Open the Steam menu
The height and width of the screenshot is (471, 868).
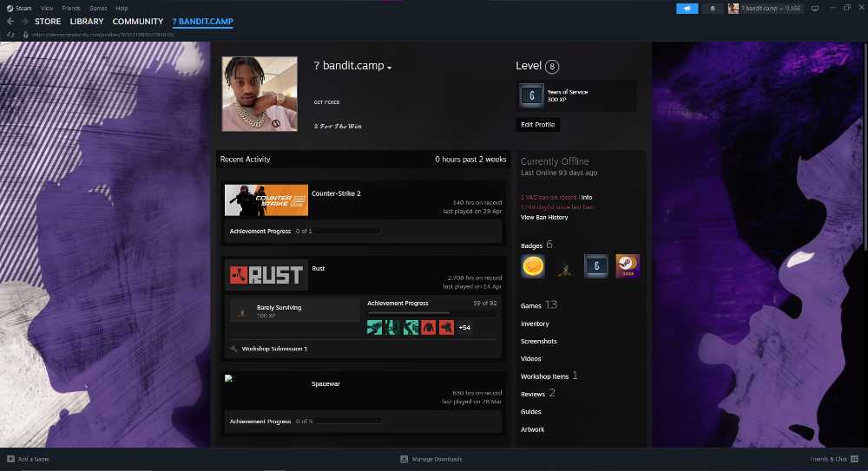pyautogui.click(x=23, y=9)
